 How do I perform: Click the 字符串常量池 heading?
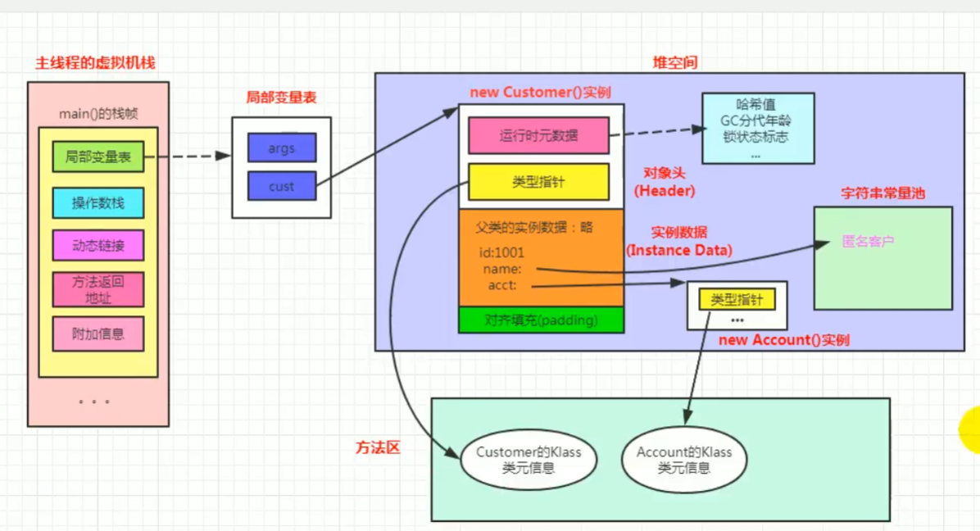882,193
